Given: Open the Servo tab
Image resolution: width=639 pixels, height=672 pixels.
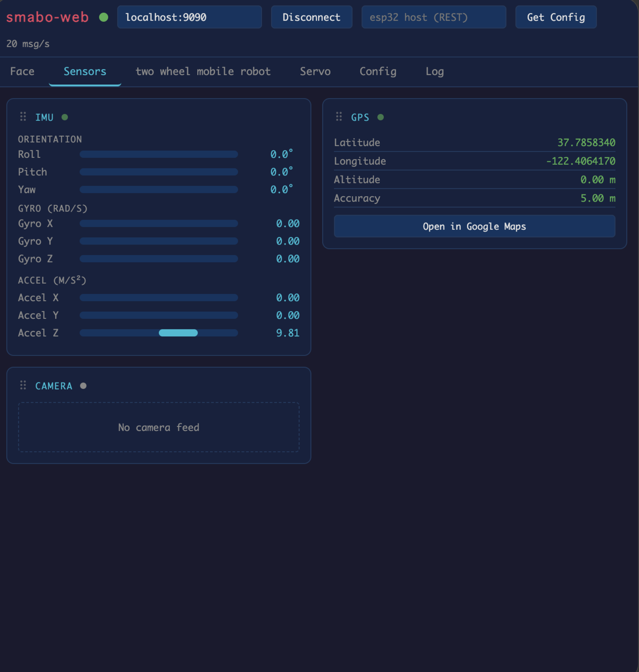Looking at the screenshot, I should click(315, 72).
